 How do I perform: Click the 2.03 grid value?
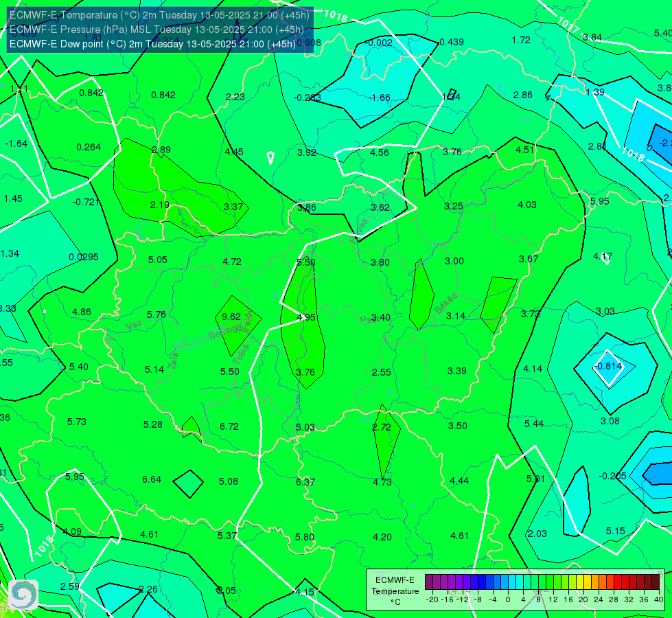point(537,534)
